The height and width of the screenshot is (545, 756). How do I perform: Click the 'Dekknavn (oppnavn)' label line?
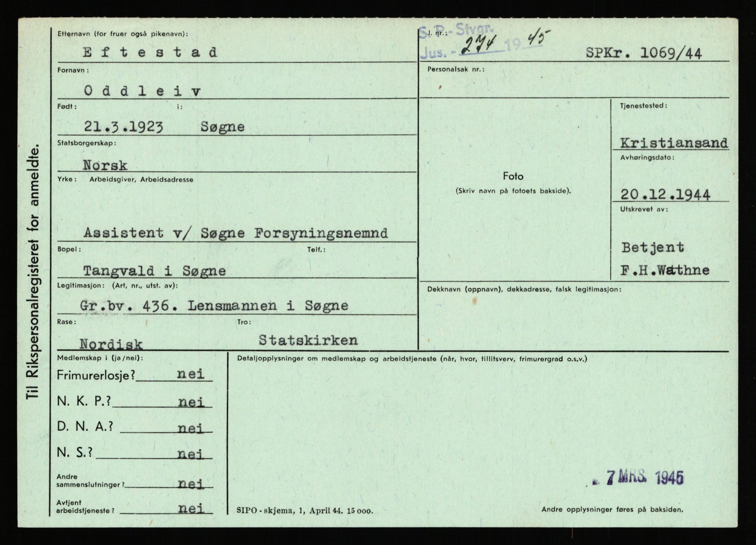point(524,290)
